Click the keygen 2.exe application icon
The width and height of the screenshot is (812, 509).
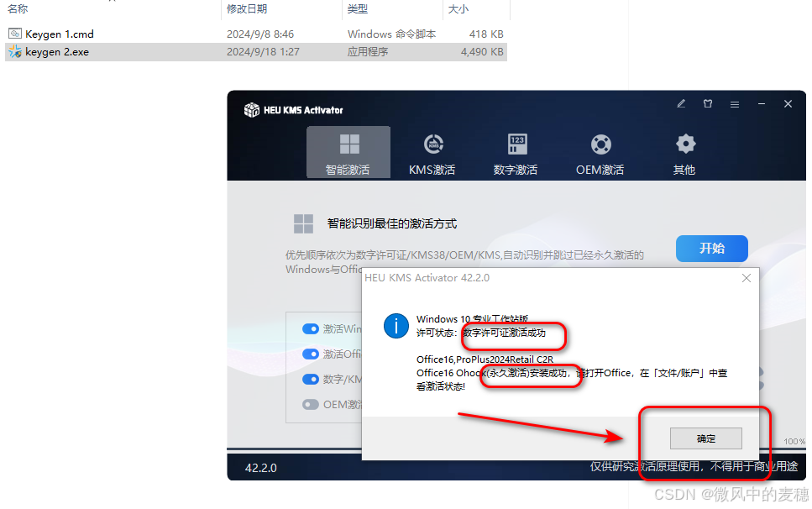tap(14, 51)
